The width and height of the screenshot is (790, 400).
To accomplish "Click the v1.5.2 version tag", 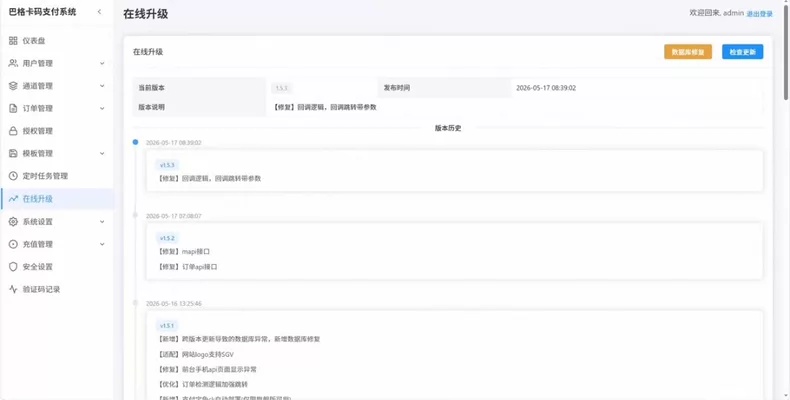I will coord(167,238).
